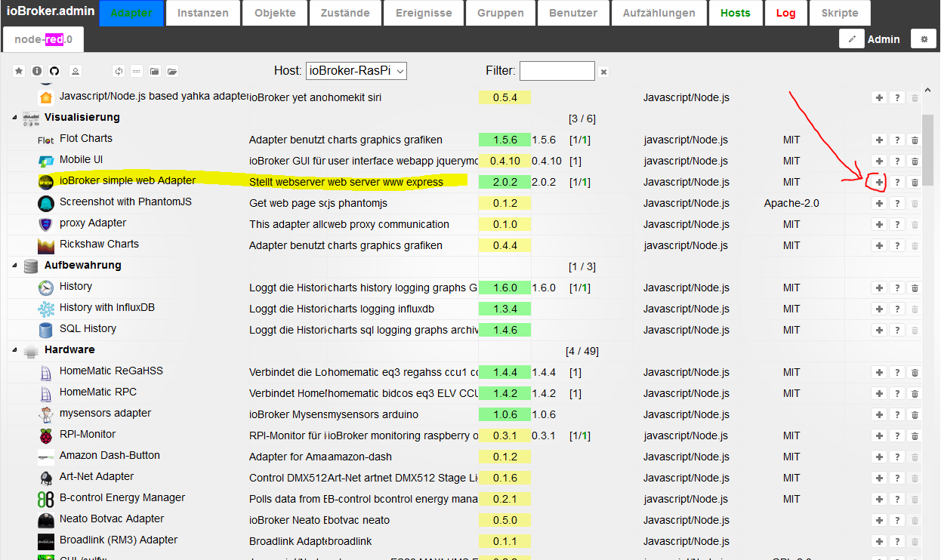Switch to the Adapter tab

(131, 13)
